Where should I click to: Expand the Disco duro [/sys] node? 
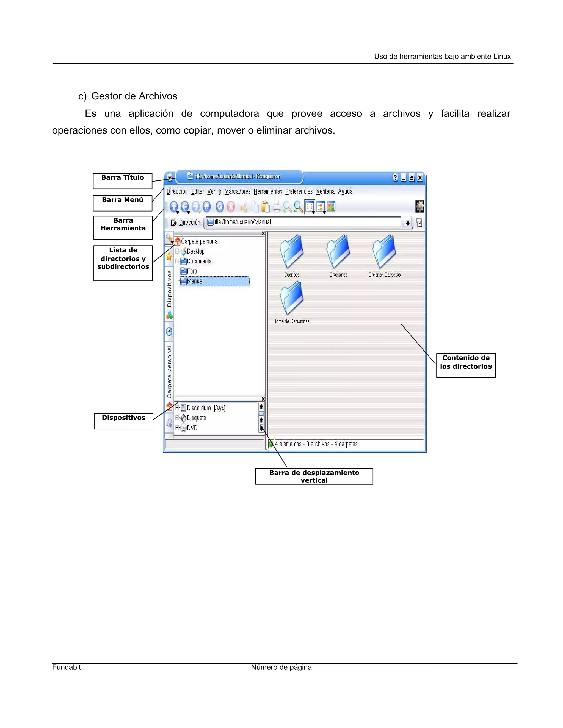pos(177,408)
